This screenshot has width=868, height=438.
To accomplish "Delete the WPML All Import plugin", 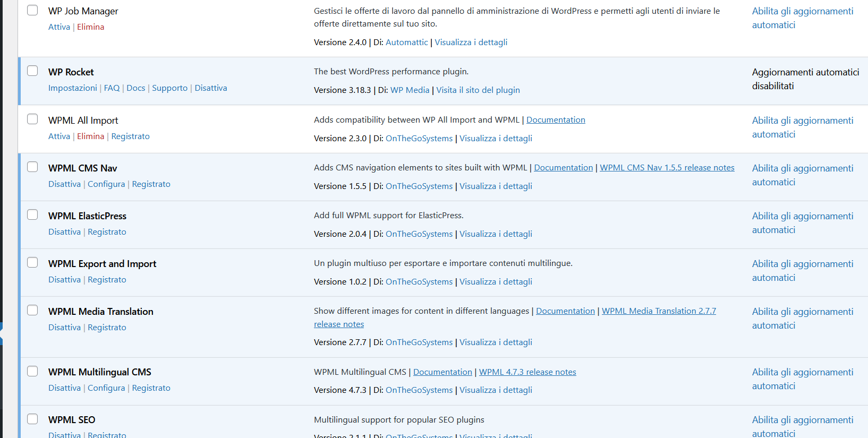I will click(90, 136).
